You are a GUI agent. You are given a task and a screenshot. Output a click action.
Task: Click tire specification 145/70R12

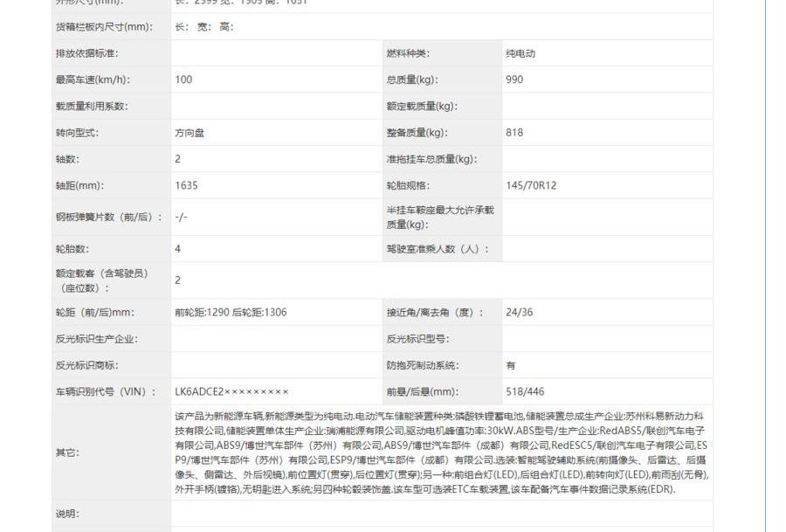click(531, 185)
